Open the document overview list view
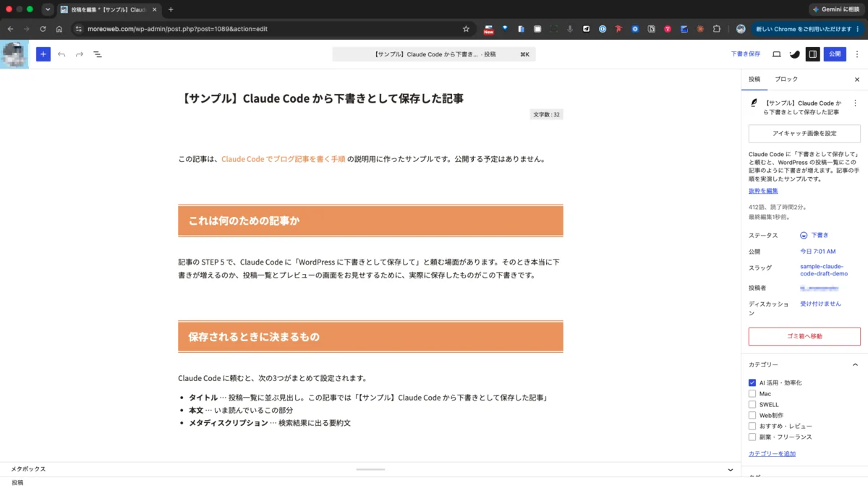The height and width of the screenshot is (488, 868). 98,54
